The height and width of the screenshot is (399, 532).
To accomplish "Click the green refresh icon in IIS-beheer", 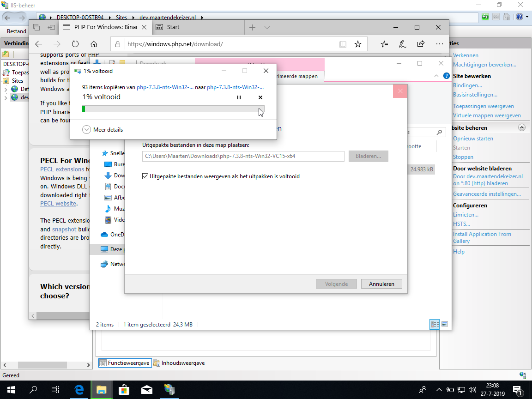I will coord(485,17).
